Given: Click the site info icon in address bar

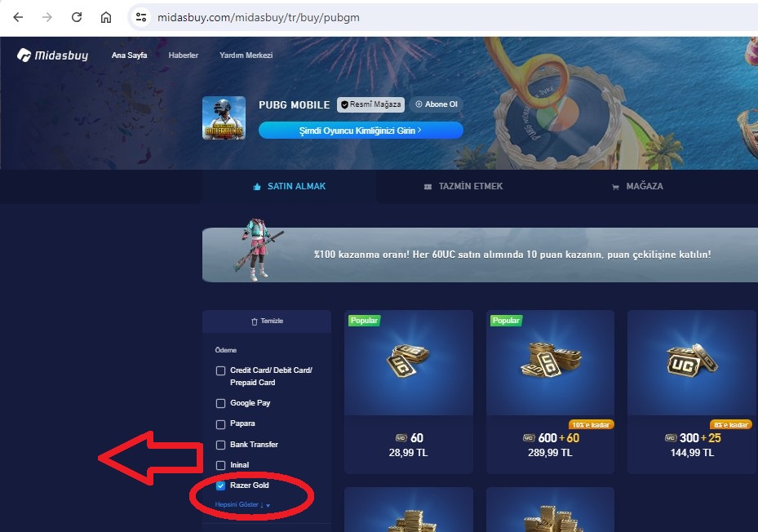Looking at the screenshot, I should (x=141, y=17).
